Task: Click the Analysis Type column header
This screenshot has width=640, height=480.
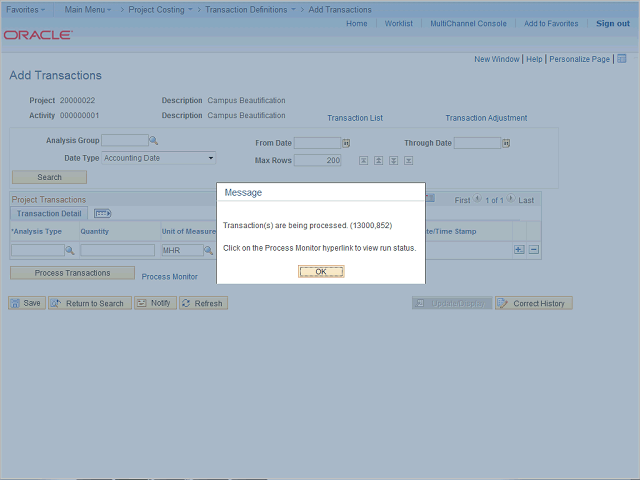Action: pyautogui.click(x=36, y=231)
